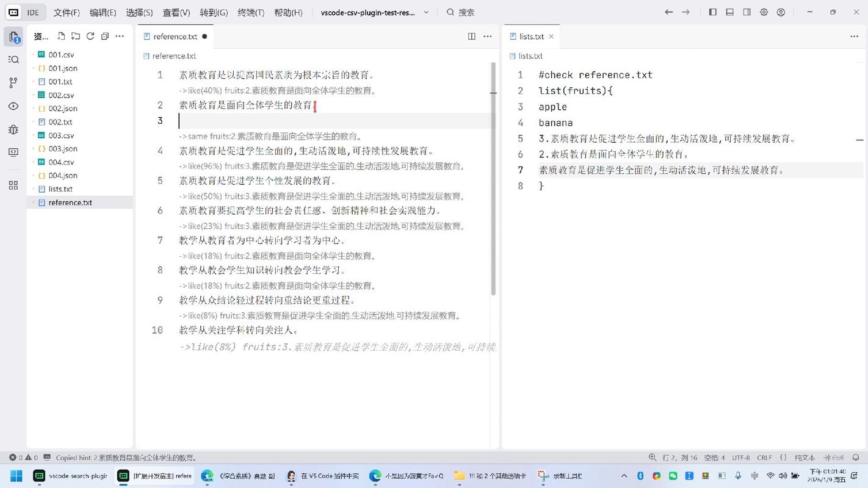Open the Extensions view

coord(13,185)
